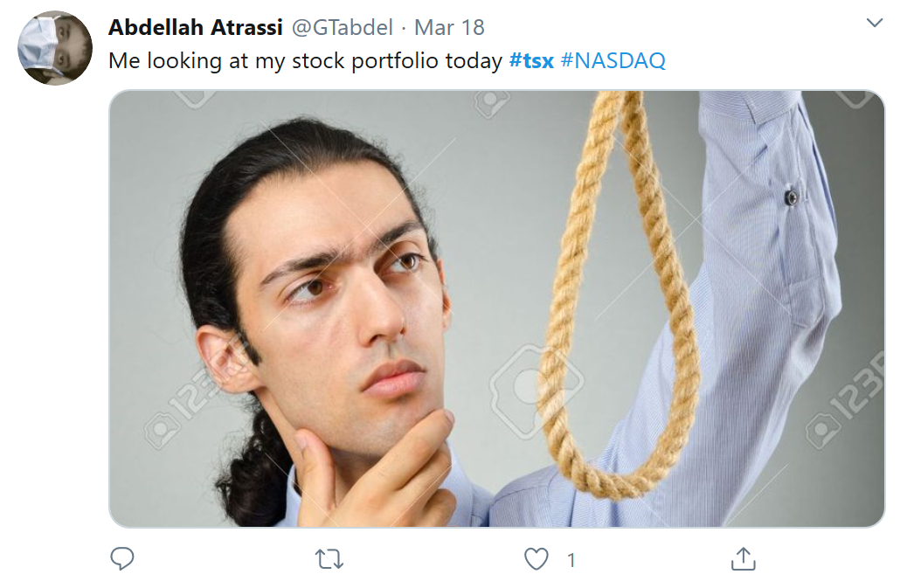
Task: Click the Abdellah Atrassi display name
Action: click(196, 27)
